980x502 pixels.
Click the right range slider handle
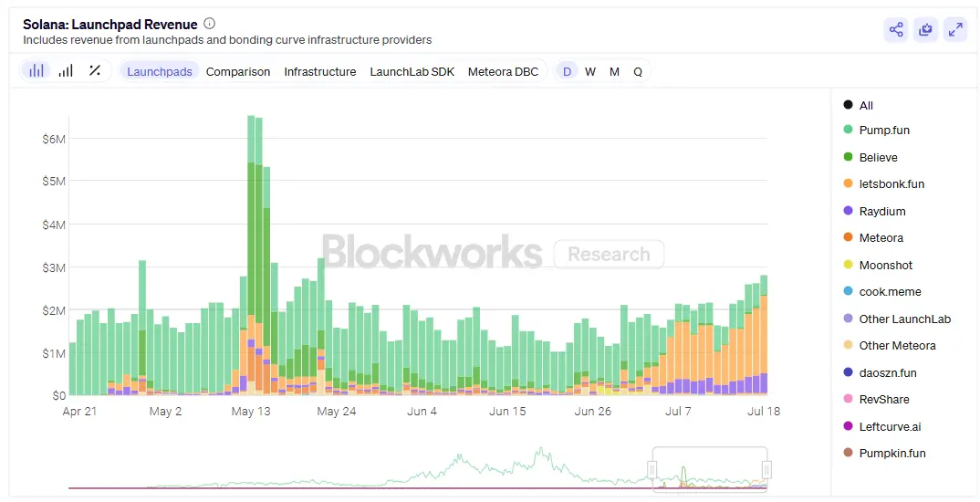[x=766, y=469]
